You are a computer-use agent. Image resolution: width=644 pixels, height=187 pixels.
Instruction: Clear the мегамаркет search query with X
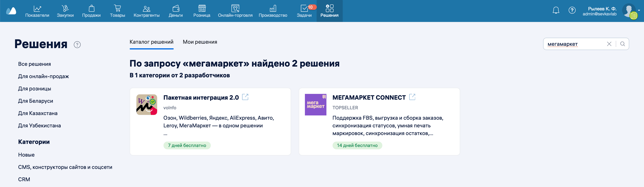(x=609, y=44)
